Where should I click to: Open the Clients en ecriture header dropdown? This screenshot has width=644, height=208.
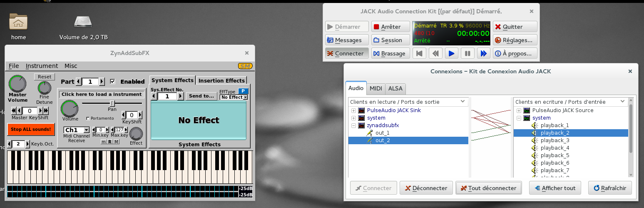click(x=623, y=102)
